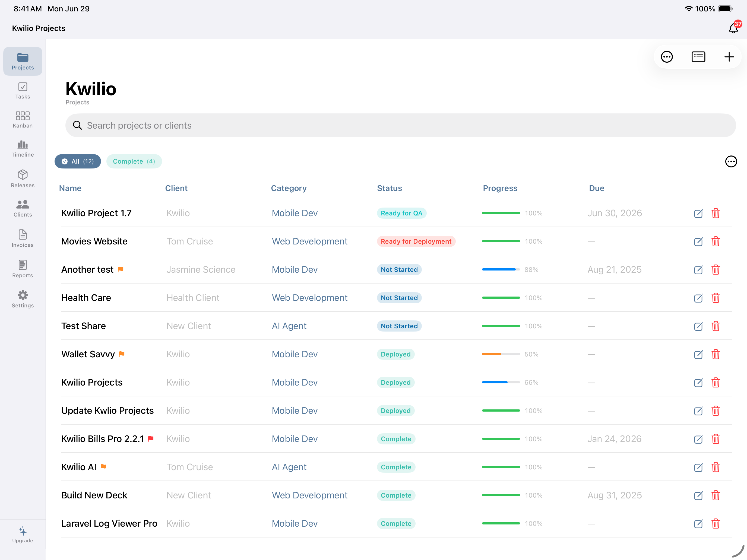Edit Kwilio Bills Pro 2.2.1

tap(698, 439)
